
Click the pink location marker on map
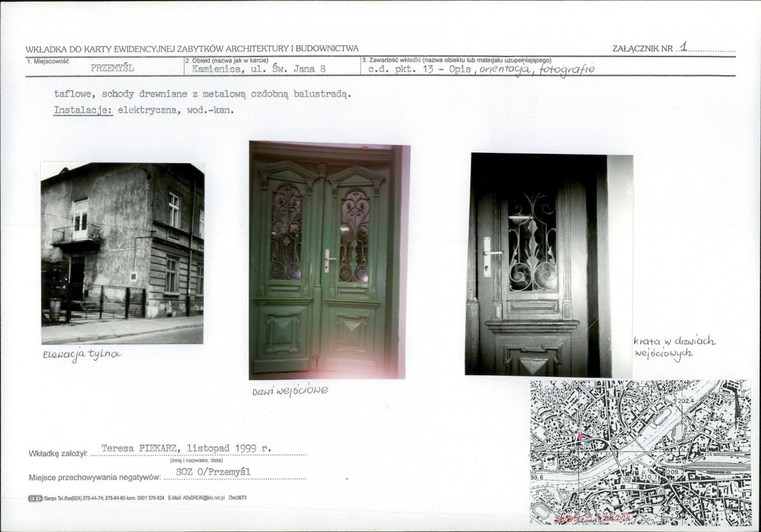[580, 436]
